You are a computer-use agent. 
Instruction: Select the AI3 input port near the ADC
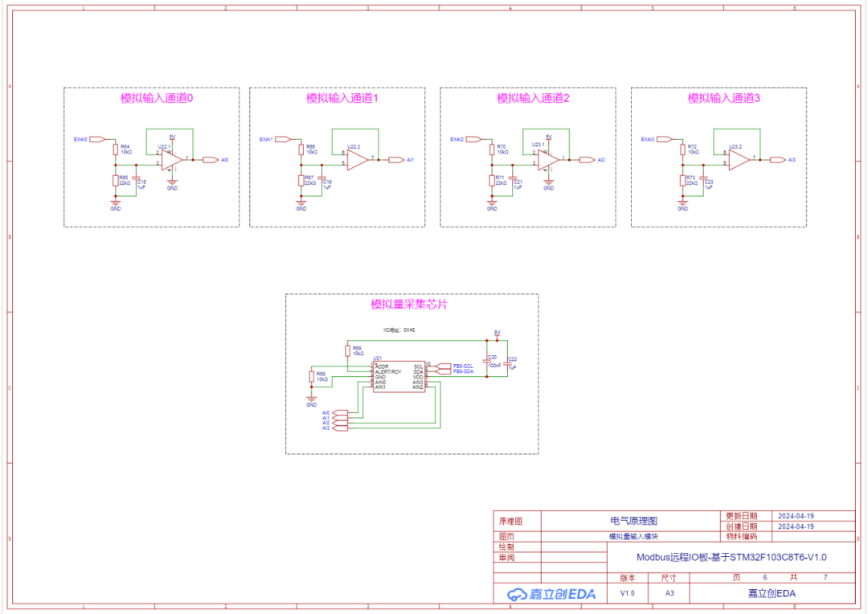click(340, 428)
